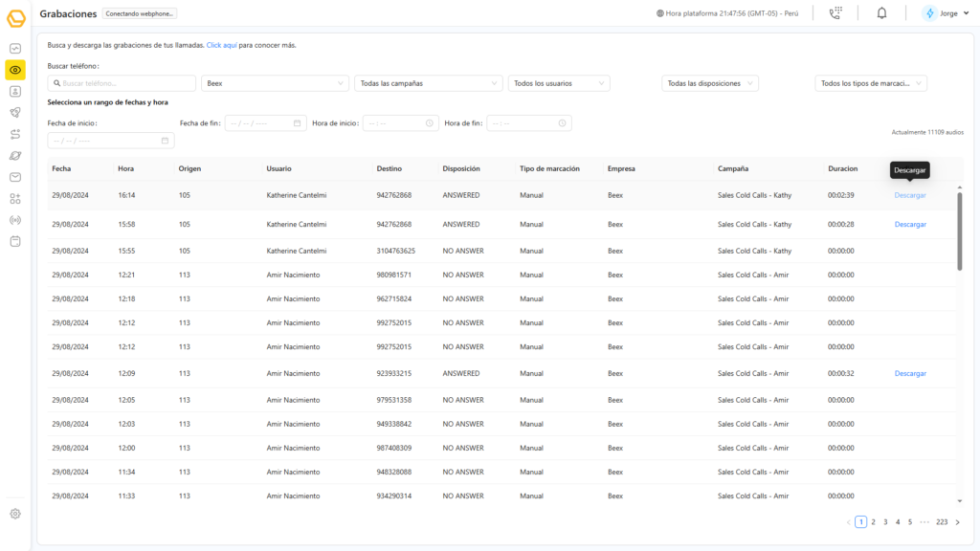
Task: Click the eye icon in sidebar
Action: 15,70
